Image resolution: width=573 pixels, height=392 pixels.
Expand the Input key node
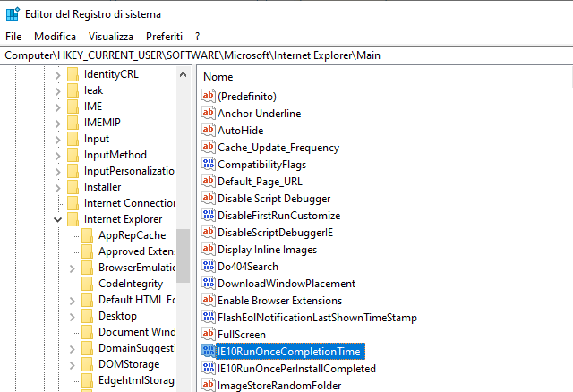57,140
